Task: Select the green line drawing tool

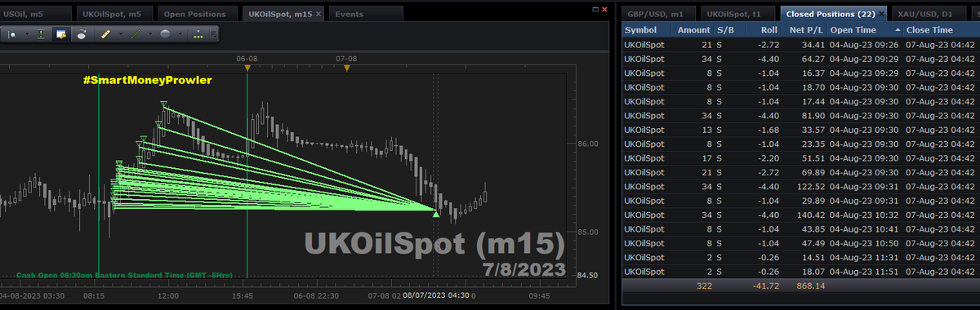Action: pyautogui.click(x=136, y=34)
